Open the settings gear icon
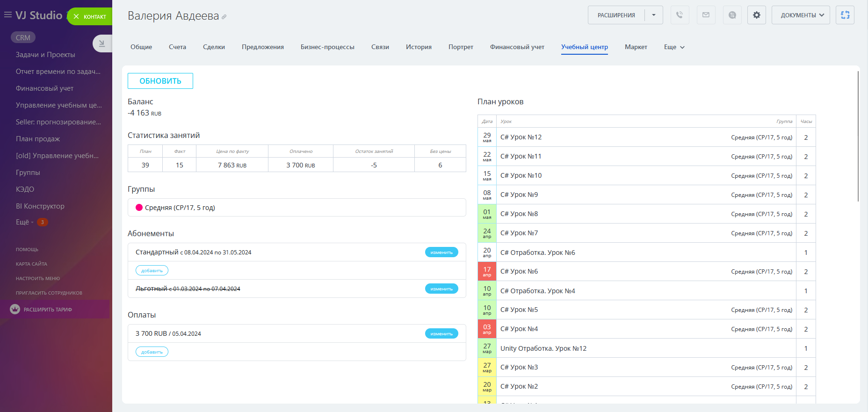The image size is (868, 412). pos(756,15)
